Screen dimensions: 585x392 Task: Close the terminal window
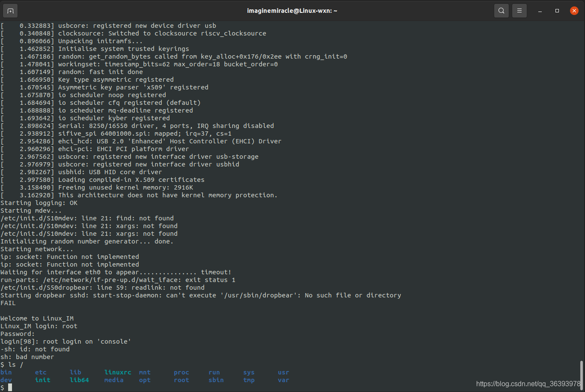[x=574, y=11]
